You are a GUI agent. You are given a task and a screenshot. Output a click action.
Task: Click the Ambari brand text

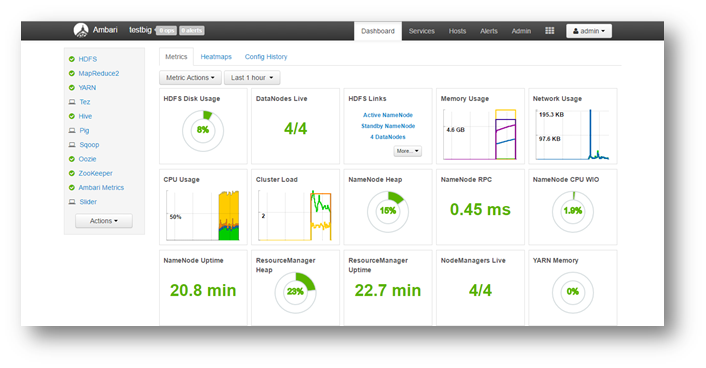pos(105,30)
